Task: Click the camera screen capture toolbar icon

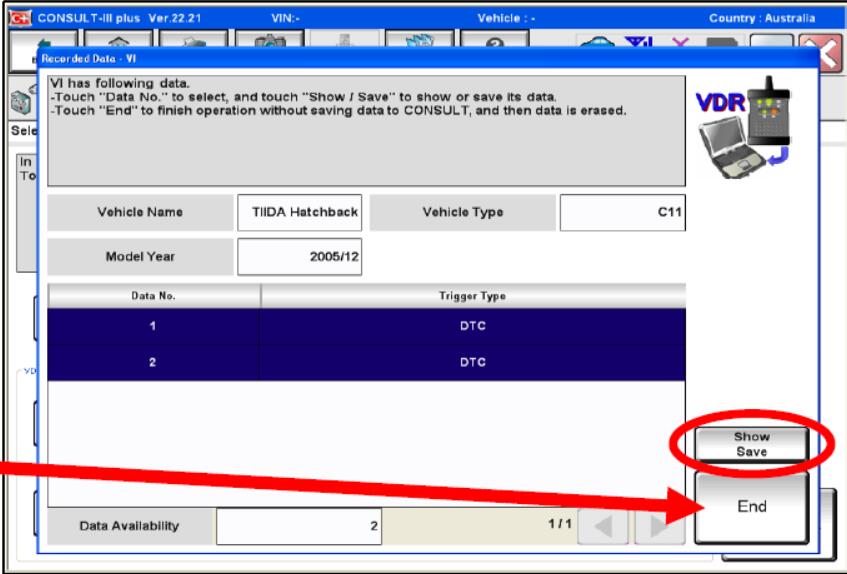Action: pyautogui.click(x=270, y=39)
